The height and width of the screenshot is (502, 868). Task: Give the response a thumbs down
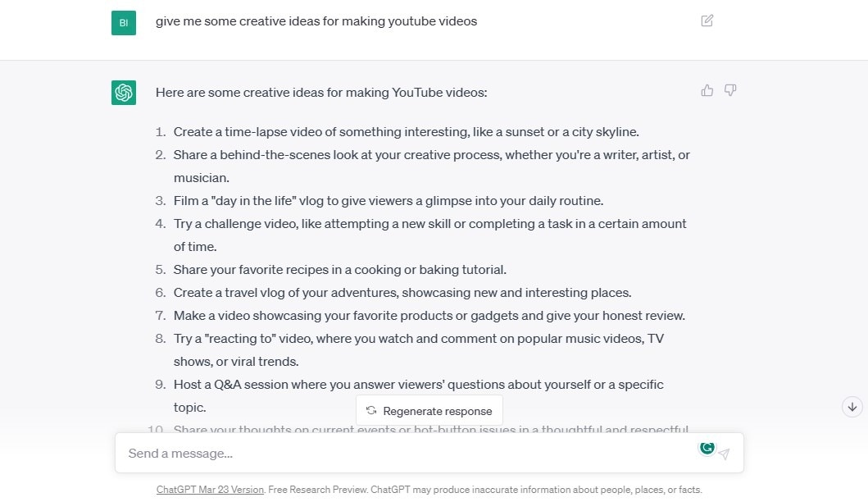(730, 90)
